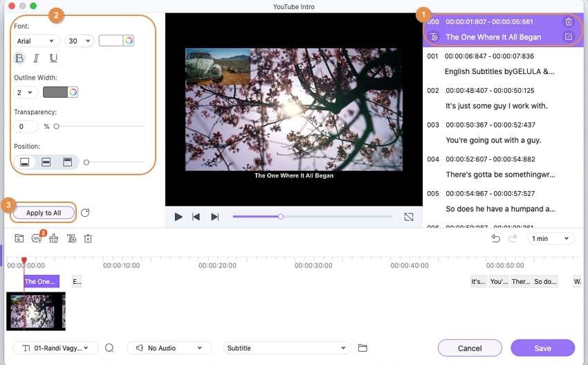The height and width of the screenshot is (365, 588).
Task: Click the Cancel button
Action: (x=470, y=348)
